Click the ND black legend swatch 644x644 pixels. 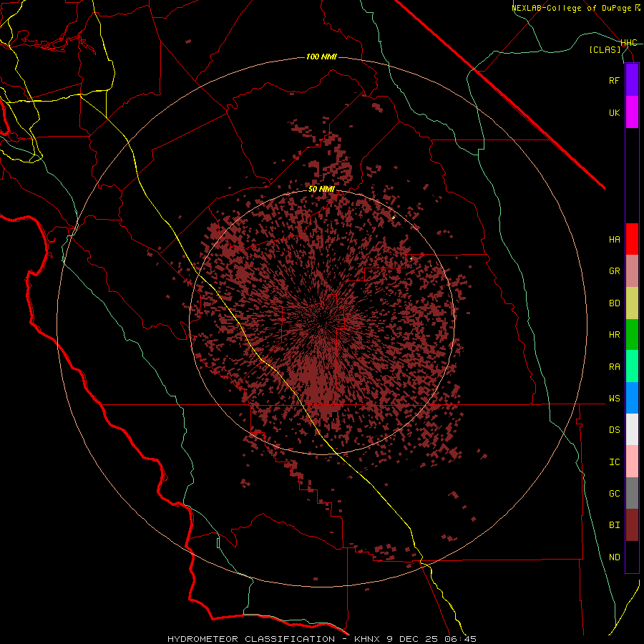pyautogui.click(x=632, y=557)
